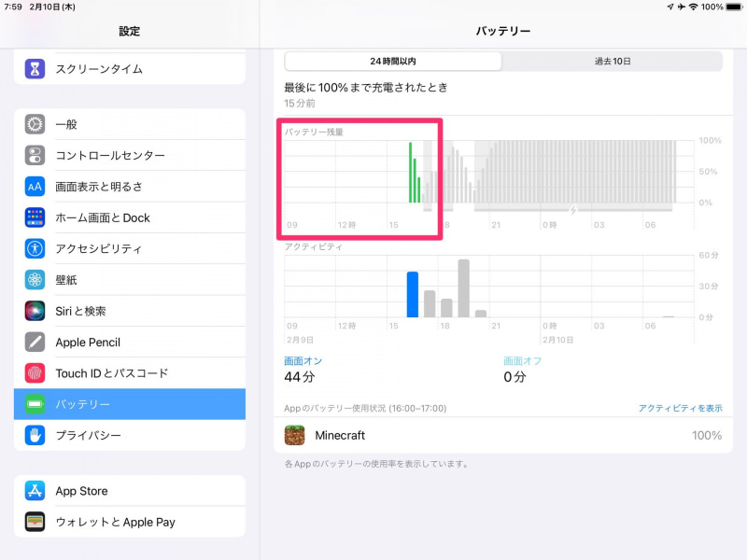
Task: Open コントロールセンター settings
Action: [130, 155]
